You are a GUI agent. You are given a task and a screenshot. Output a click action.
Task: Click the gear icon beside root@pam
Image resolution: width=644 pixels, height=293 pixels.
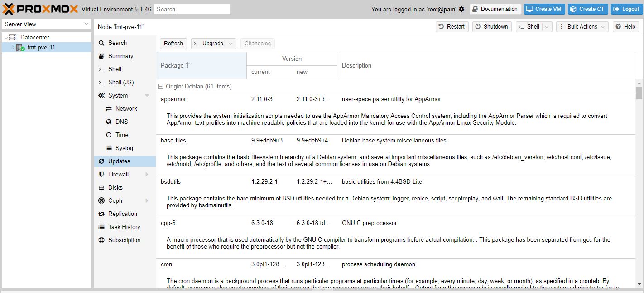(461, 9)
